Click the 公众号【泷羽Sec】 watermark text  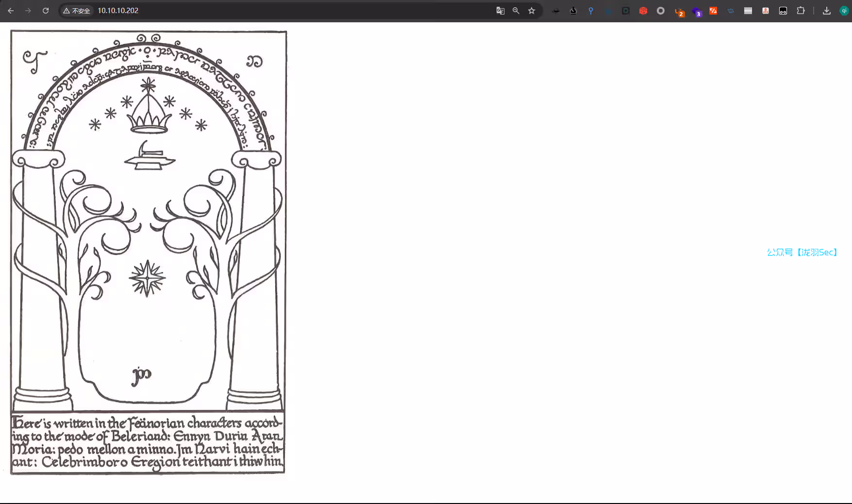[x=802, y=252]
